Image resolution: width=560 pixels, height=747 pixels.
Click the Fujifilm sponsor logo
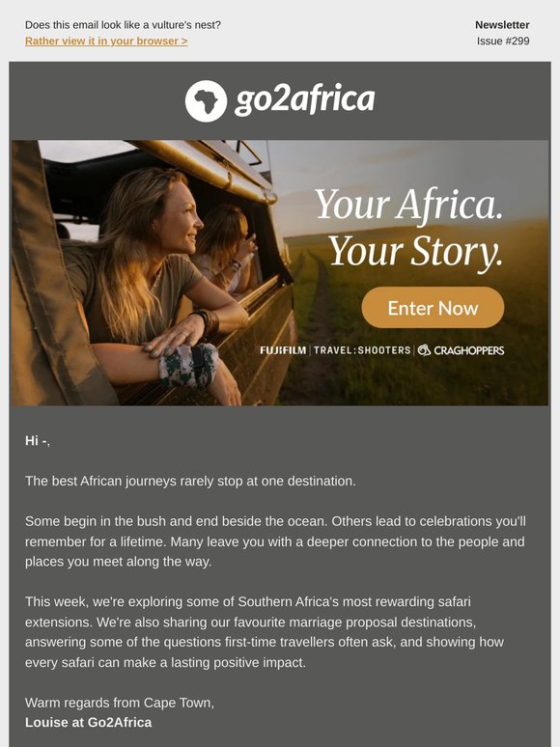pos(283,350)
